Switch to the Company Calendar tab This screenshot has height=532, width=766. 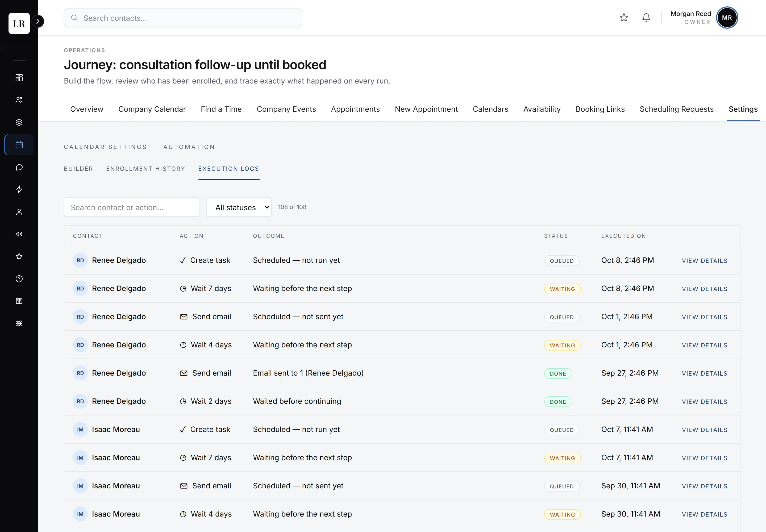[x=152, y=109]
